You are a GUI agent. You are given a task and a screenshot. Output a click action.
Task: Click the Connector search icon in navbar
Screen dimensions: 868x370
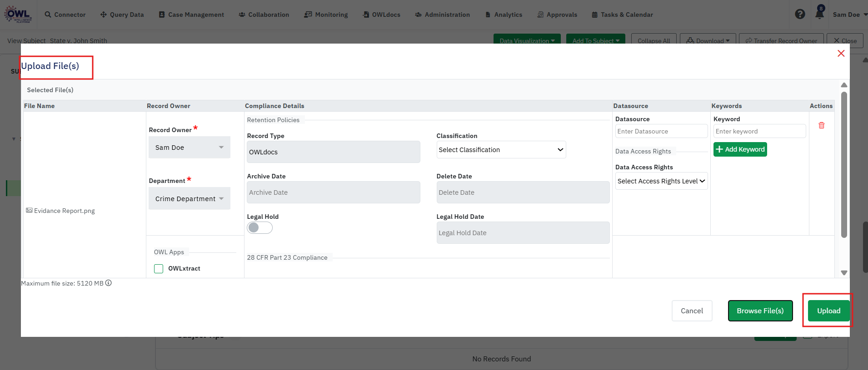(x=48, y=15)
